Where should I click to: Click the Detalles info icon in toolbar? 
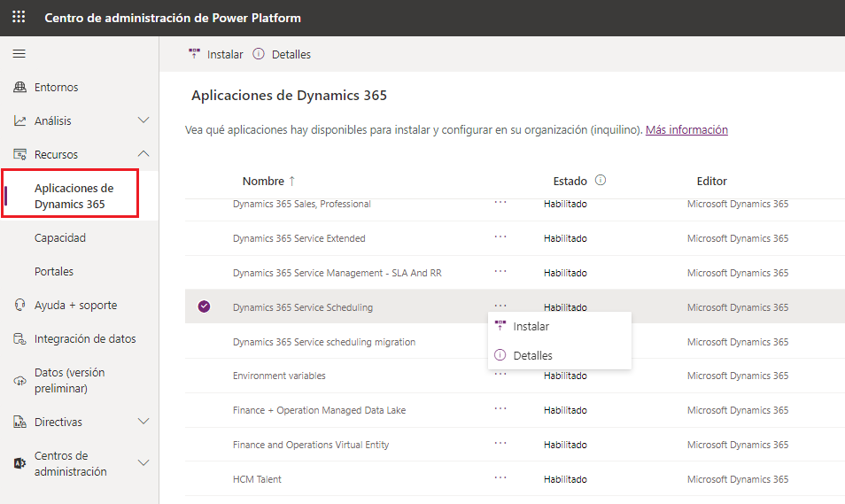coord(259,54)
